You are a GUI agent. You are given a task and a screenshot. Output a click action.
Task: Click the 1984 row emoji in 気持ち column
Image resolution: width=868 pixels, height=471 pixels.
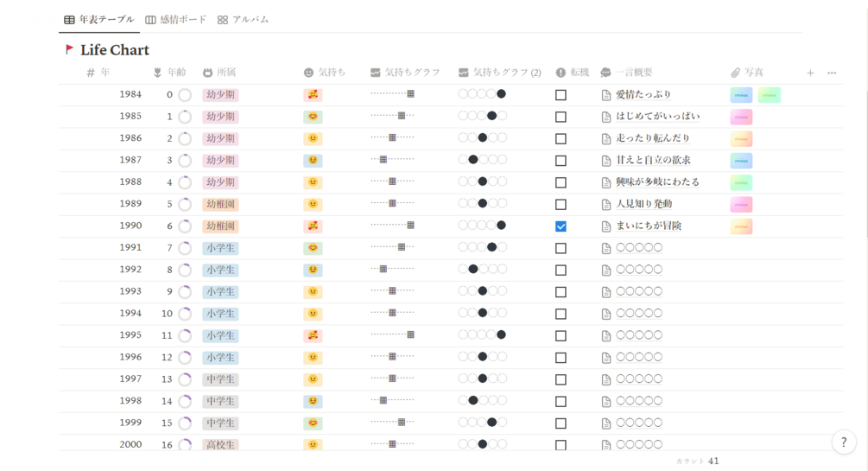[313, 95]
